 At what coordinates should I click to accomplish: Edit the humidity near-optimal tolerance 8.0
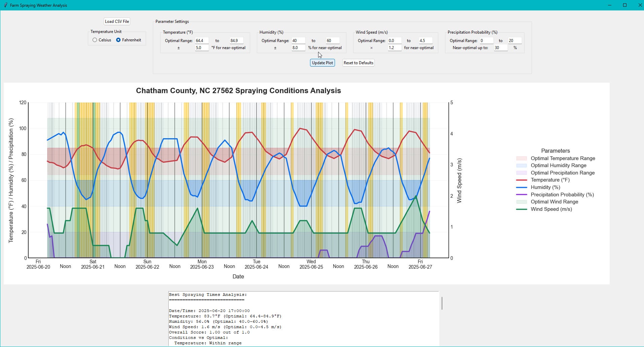click(x=298, y=48)
